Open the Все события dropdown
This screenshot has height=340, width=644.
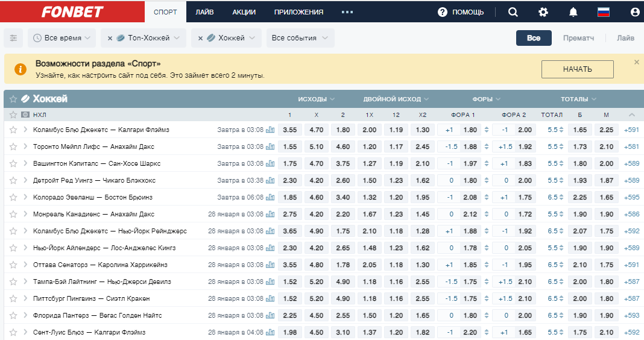(300, 38)
